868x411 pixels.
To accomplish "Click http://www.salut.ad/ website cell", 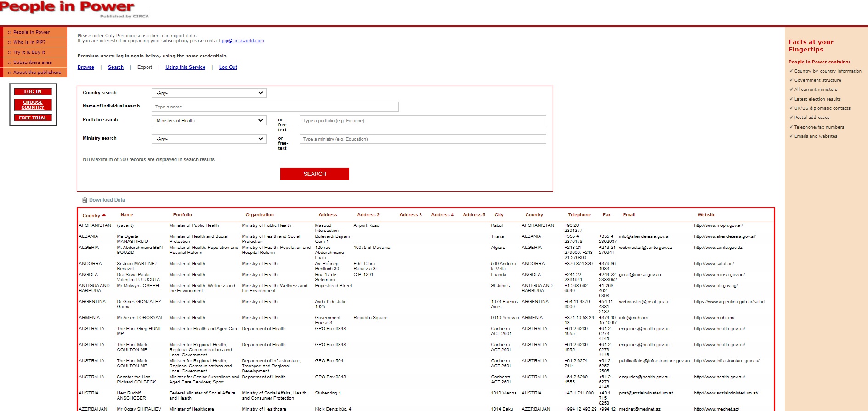I will (714, 264).
